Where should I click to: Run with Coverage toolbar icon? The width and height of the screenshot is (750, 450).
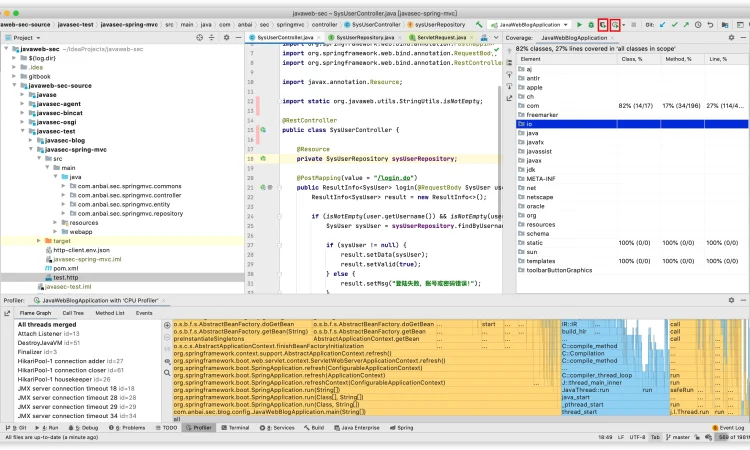click(x=603, y=24)
